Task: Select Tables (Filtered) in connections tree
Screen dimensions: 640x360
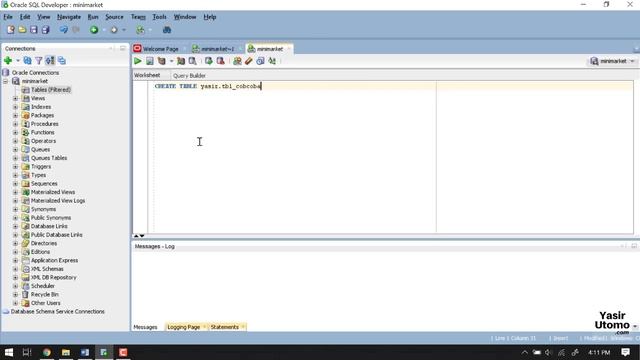Action: click(51, 90)
